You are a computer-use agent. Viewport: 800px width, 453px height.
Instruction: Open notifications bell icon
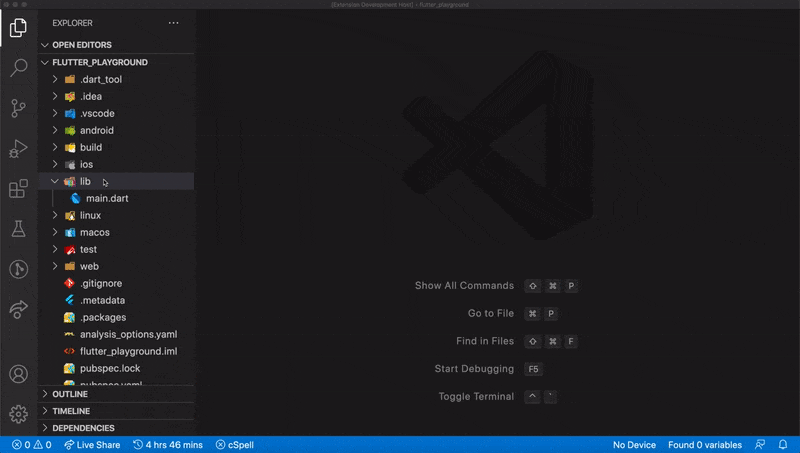(783, 445)
